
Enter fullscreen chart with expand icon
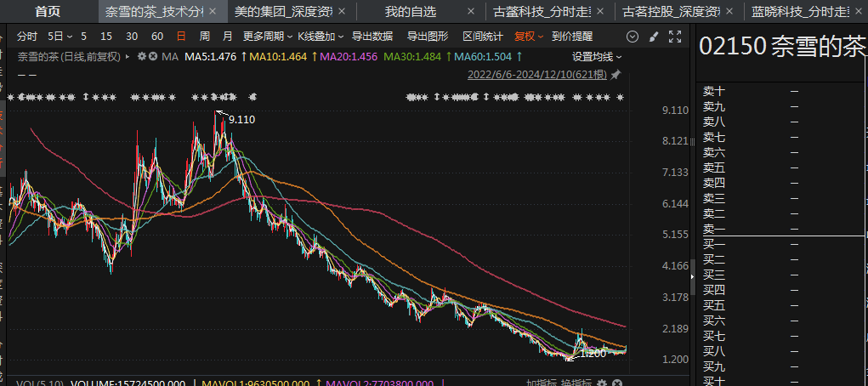pyautogui.click(x=675, y=37)
